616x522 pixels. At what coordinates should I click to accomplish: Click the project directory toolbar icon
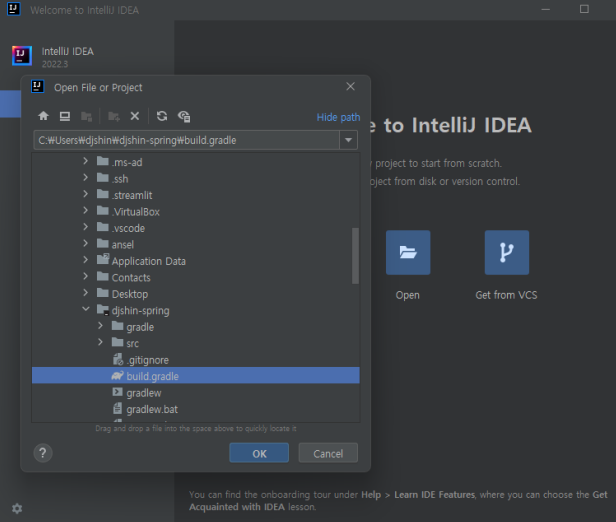pyautogui.click(x=86, y=116)
